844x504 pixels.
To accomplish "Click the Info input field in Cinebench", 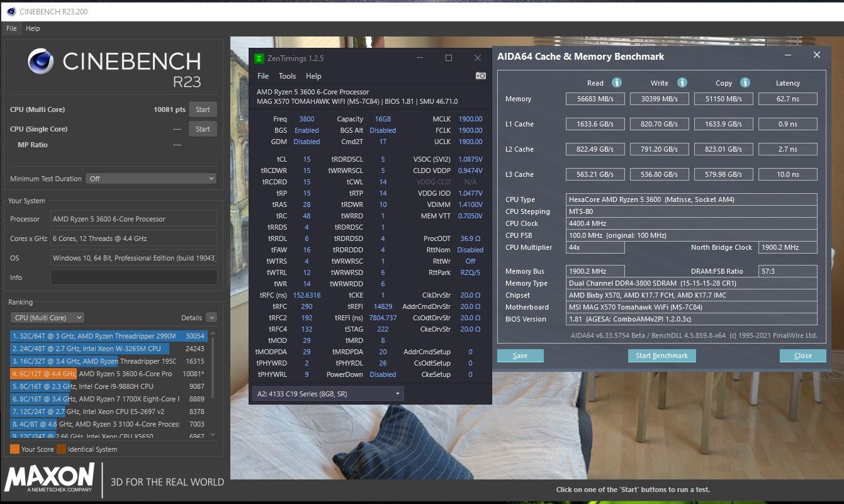I will point(133,277).
